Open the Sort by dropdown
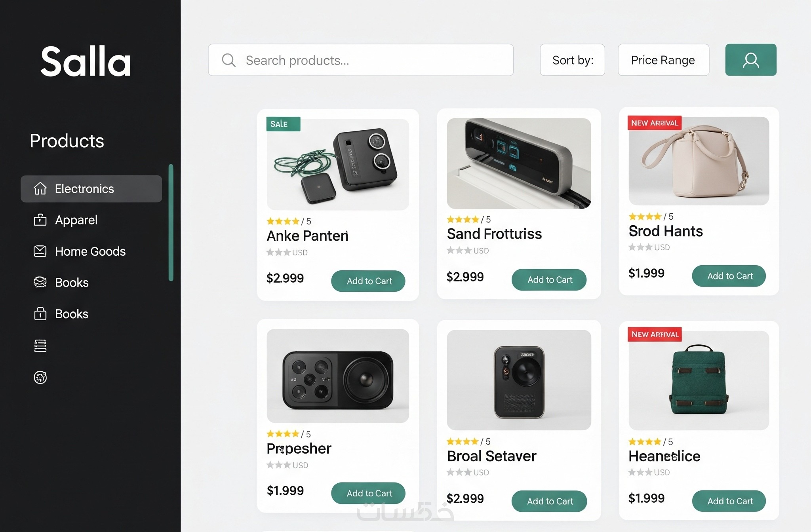This screenshot has height=532, width=811. (x=572, y=60)
